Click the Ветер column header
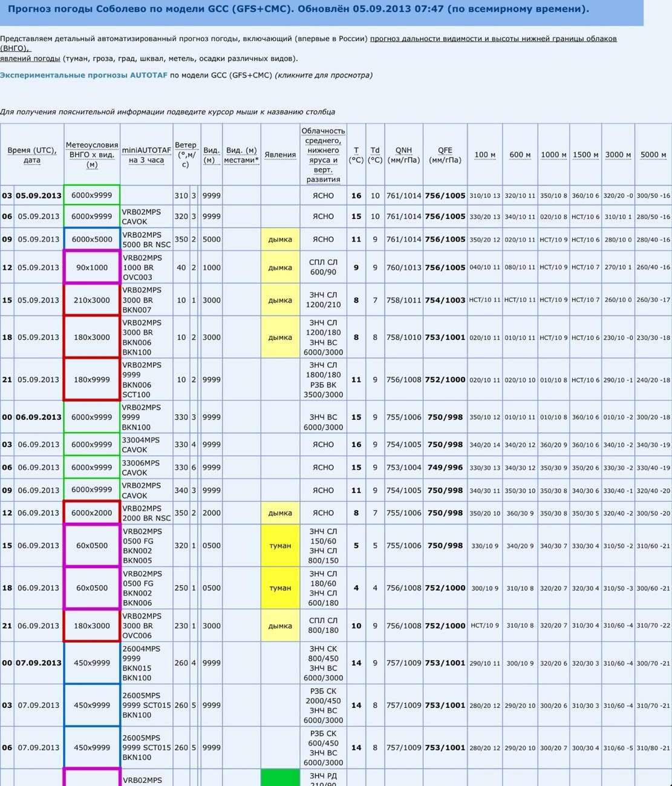Image resolution: width=672 pixels, height=786 pixels. pos(186,154)
